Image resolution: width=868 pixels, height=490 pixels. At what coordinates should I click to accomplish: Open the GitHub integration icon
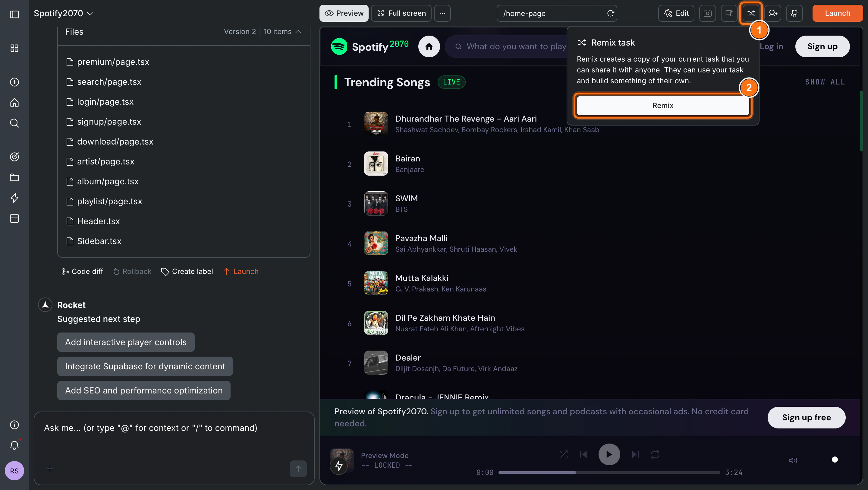[794, 13]
